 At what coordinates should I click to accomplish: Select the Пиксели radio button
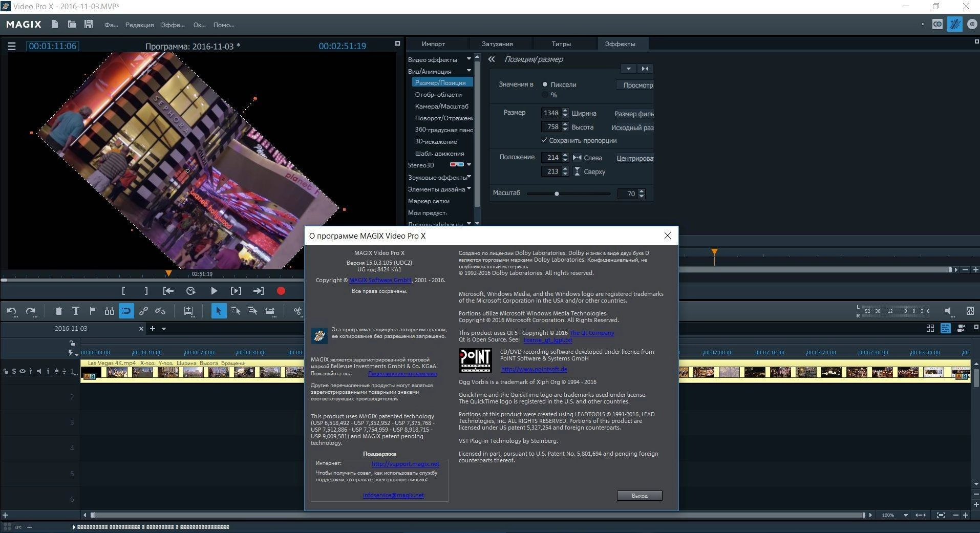(x=545, y=84)
